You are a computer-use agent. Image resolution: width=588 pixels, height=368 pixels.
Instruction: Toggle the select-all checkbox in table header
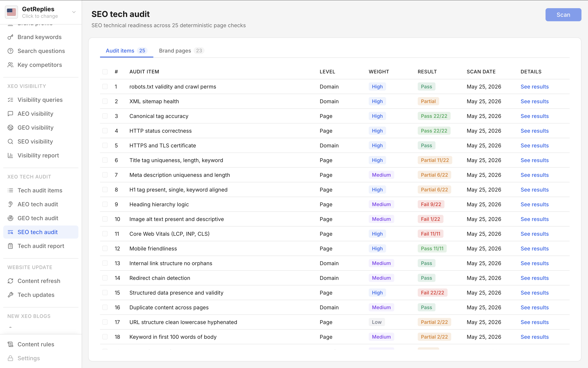coord(105,72)
